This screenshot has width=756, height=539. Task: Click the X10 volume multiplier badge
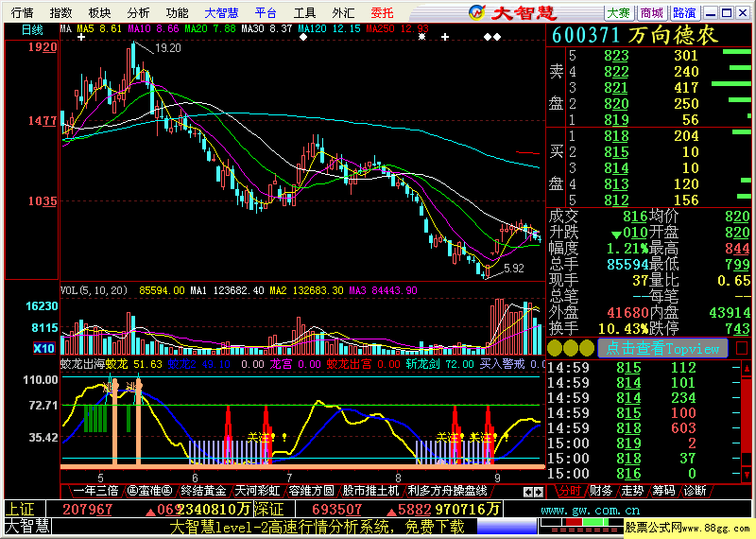(x=43, y=348)
